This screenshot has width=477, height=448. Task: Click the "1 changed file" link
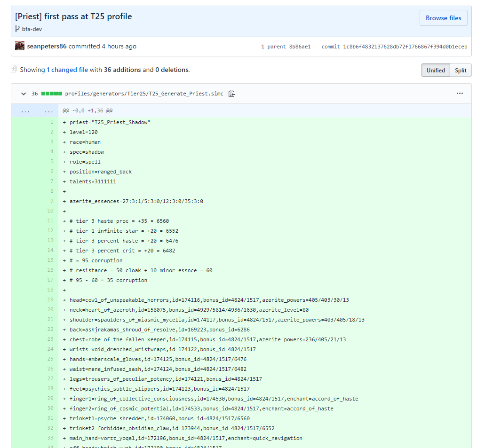pos(67,70)
